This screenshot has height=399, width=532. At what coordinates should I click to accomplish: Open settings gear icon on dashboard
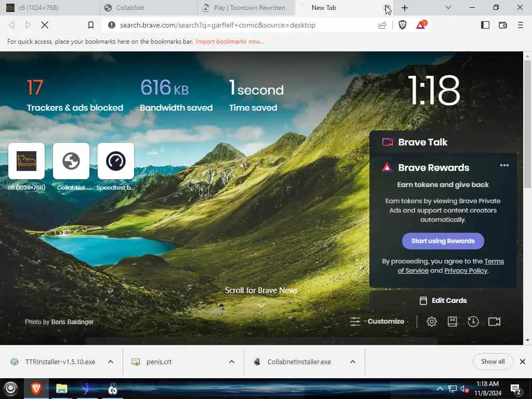coord(432,321)
